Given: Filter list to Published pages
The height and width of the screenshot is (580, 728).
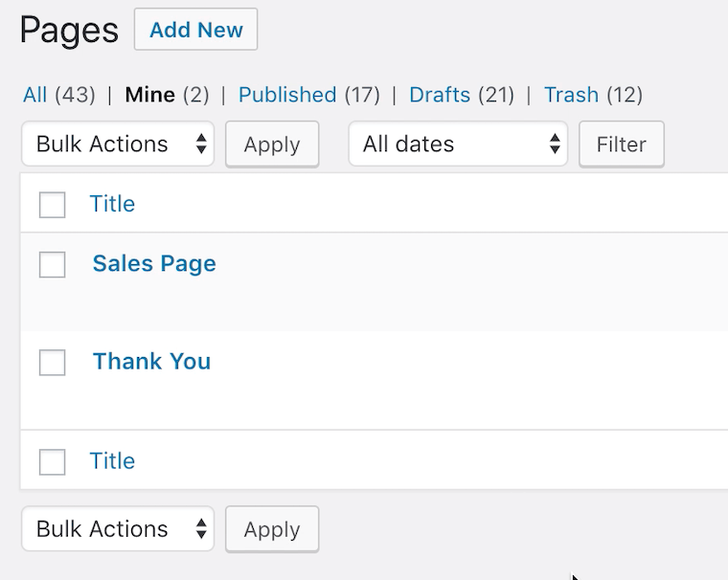Looking at the screenshot, I should click(x=286, y=95).
